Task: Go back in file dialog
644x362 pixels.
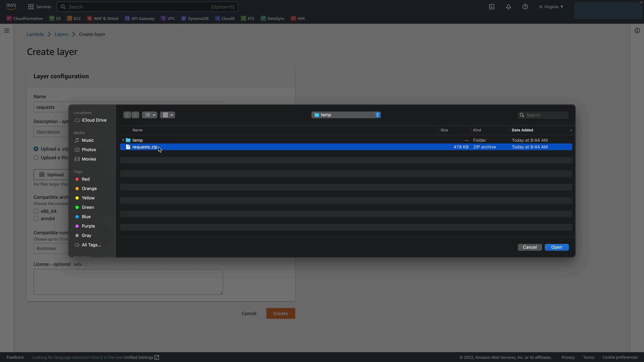Action: tap(127, 115)
